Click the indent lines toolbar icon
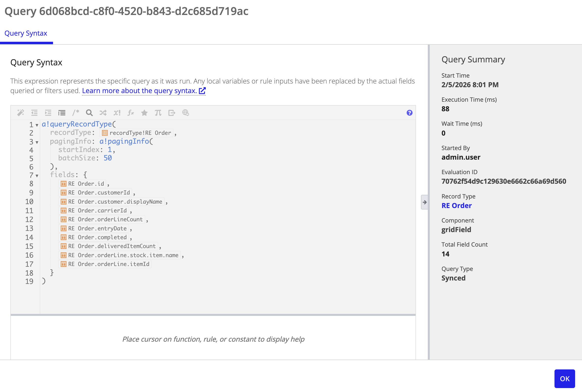 point(48,113)
